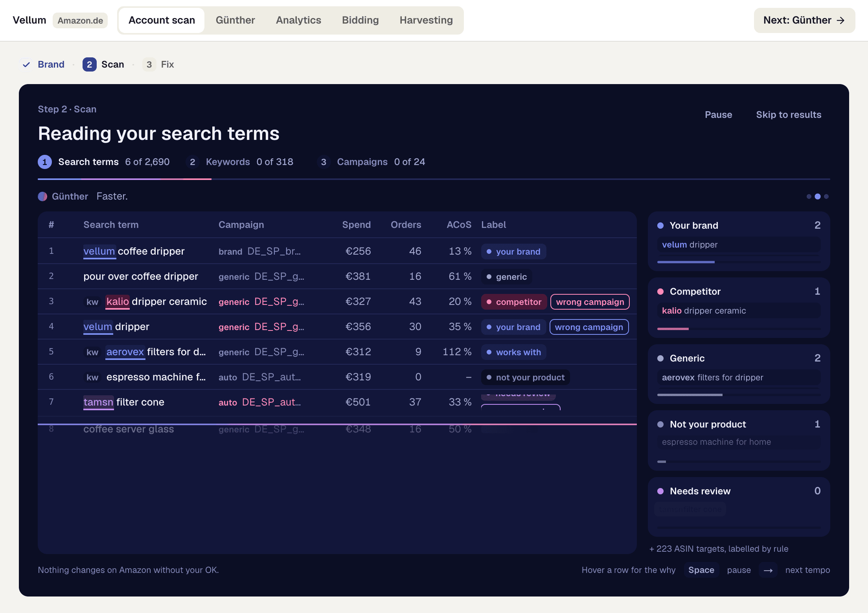Screen dimensions: 868x613
Task: Select the middle tempo dot indicator
Action: [818, 196]
